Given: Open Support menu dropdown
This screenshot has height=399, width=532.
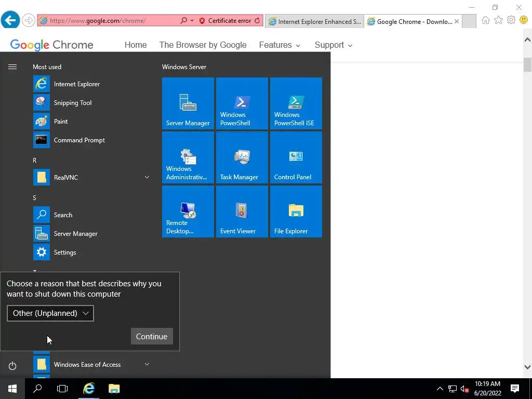Looking at the screenshot, I should point(334,45).
